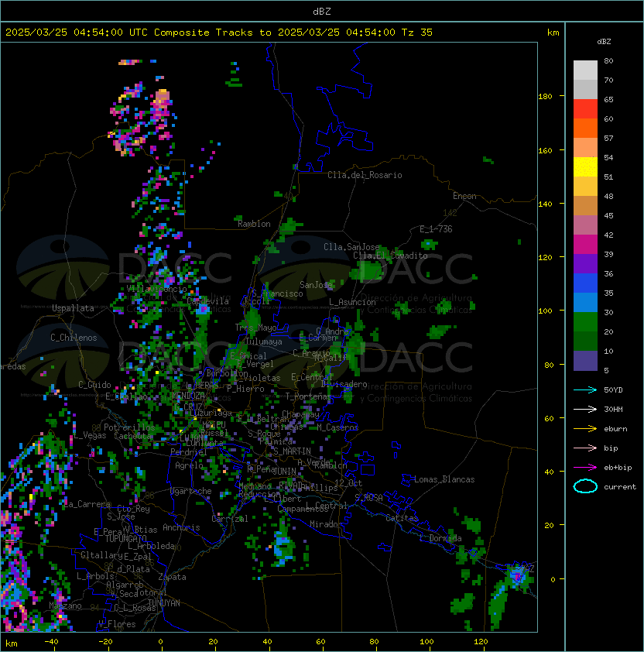Click the E_1-736 station label
The width and height of the screenshot is (644, 652).
pyautogui.click(x=436, y=229)
